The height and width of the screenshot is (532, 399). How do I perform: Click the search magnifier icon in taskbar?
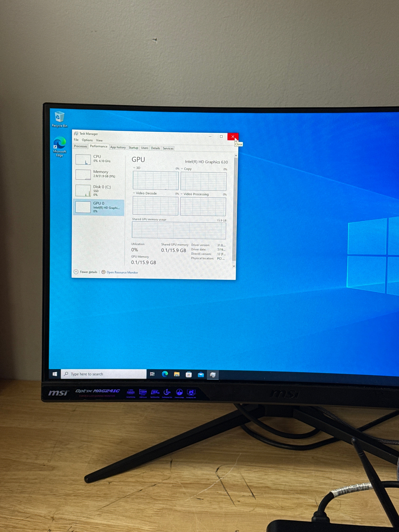point(66,374)
